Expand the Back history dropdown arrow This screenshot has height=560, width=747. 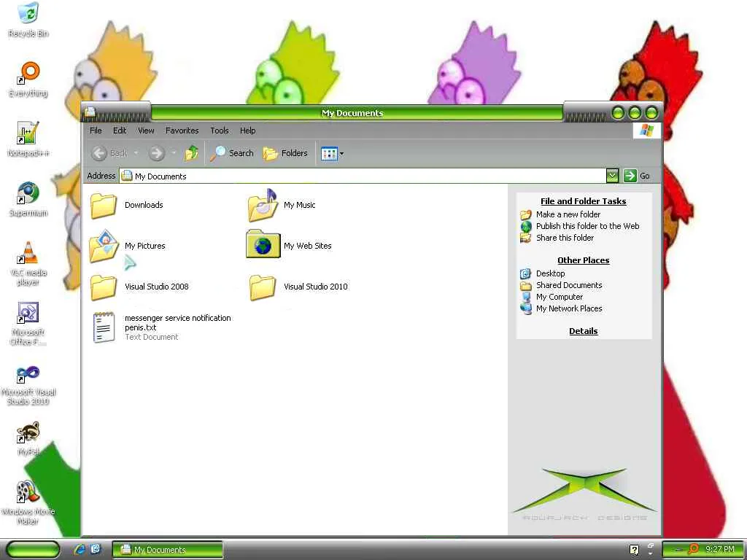(x=136, y=153)
